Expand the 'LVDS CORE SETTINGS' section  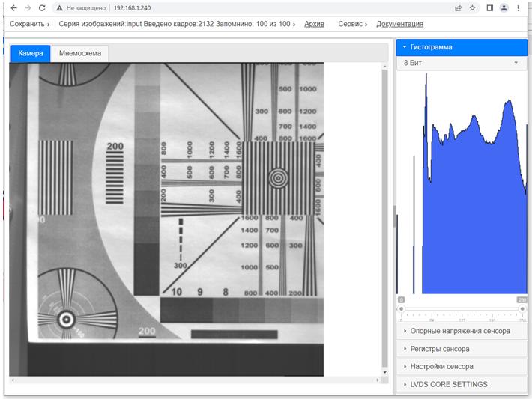click(x=461, y=385)
